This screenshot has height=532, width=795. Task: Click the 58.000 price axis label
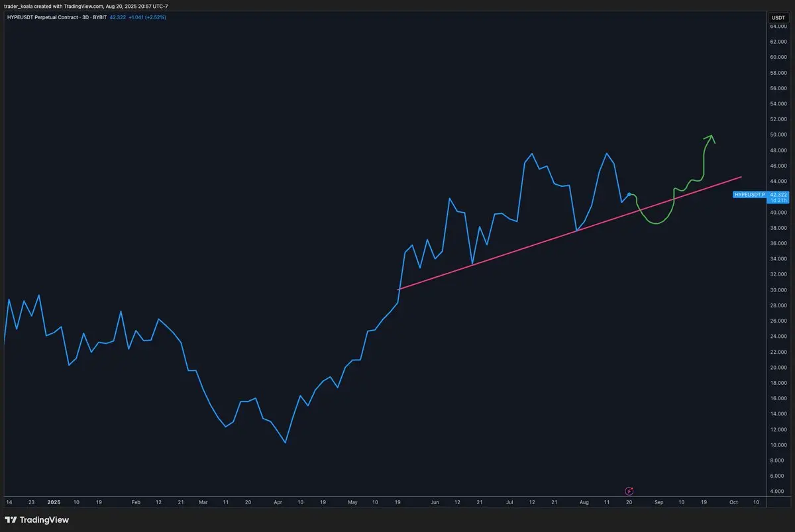pos(778,73)
